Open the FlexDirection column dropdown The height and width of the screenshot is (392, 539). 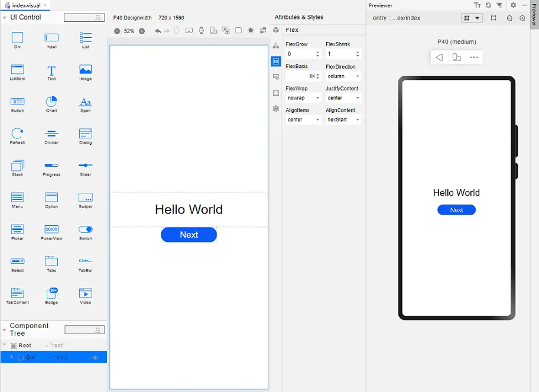[343, 76]
